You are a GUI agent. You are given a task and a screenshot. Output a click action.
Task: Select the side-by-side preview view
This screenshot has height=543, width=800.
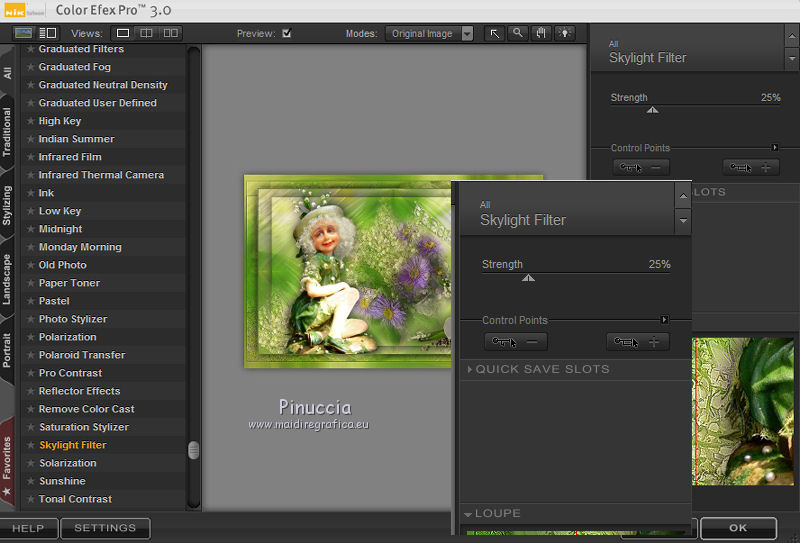170,33
